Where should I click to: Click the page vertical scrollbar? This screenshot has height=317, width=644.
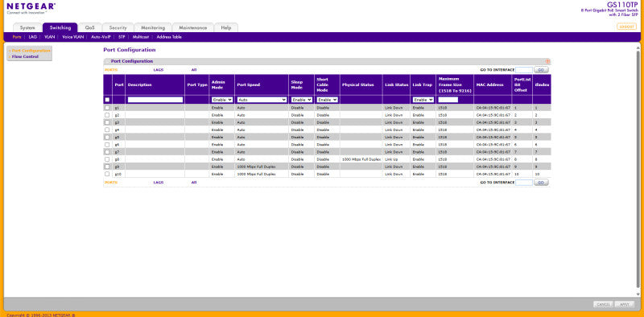coord(638,171)
